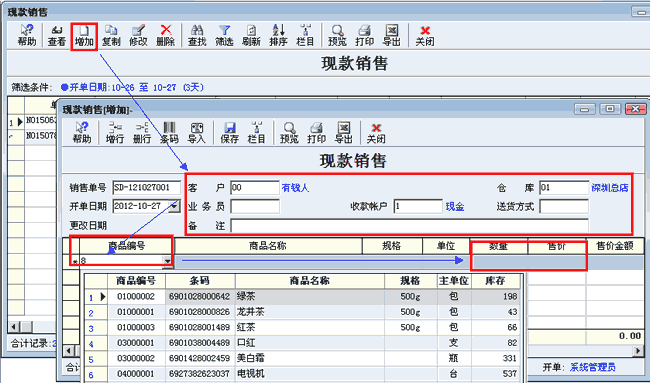
Task: Click 增加 icon in main toolbar
Action: pyautogui.click(x=84, y=35)
